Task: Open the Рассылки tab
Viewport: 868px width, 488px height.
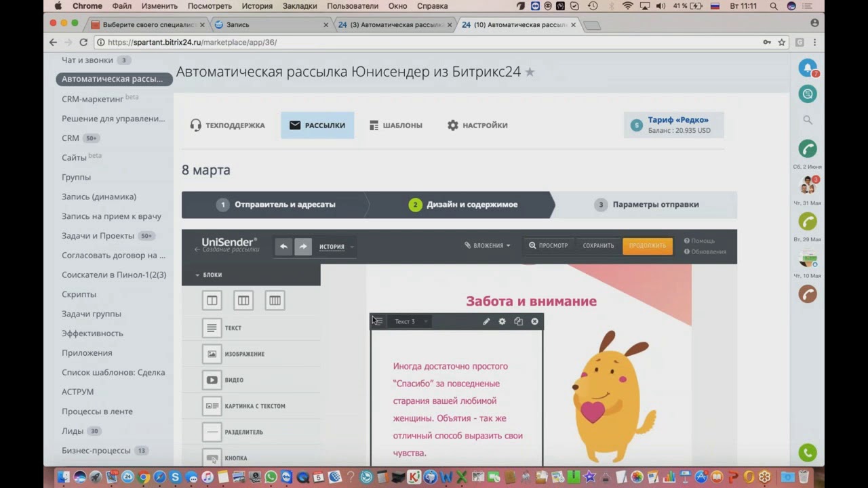Action: [x=317, y=125]
